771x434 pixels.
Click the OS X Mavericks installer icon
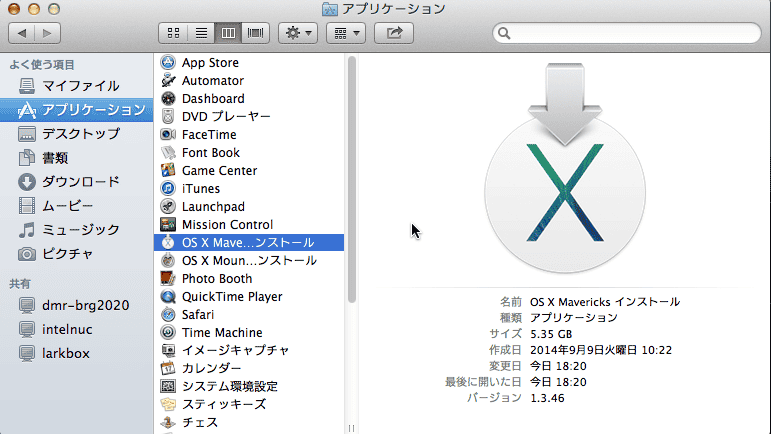point(168,242)
